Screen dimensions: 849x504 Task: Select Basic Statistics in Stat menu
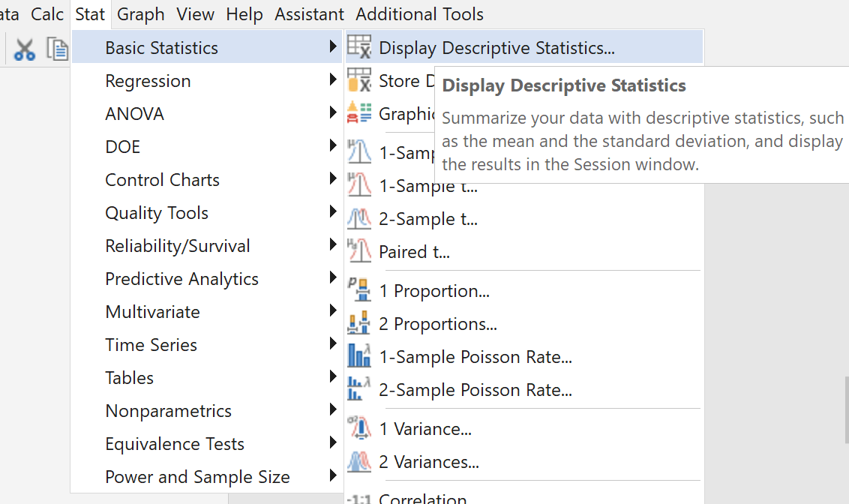point(207,47)
